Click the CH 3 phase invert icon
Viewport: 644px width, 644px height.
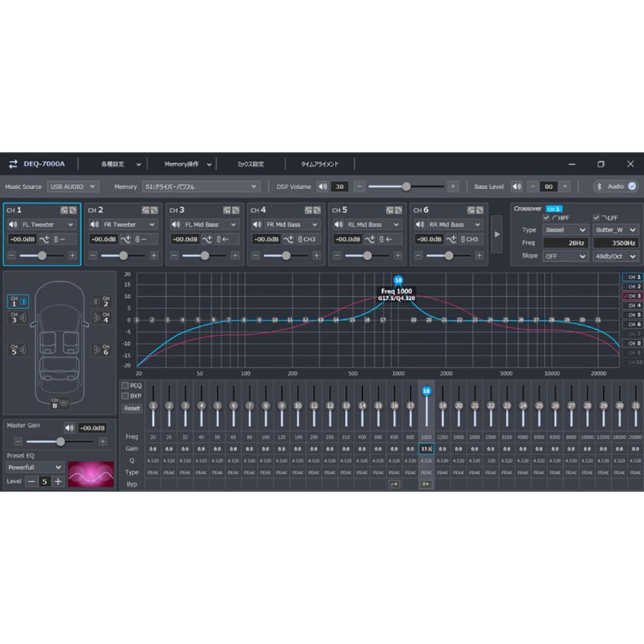tap(208, 239)
